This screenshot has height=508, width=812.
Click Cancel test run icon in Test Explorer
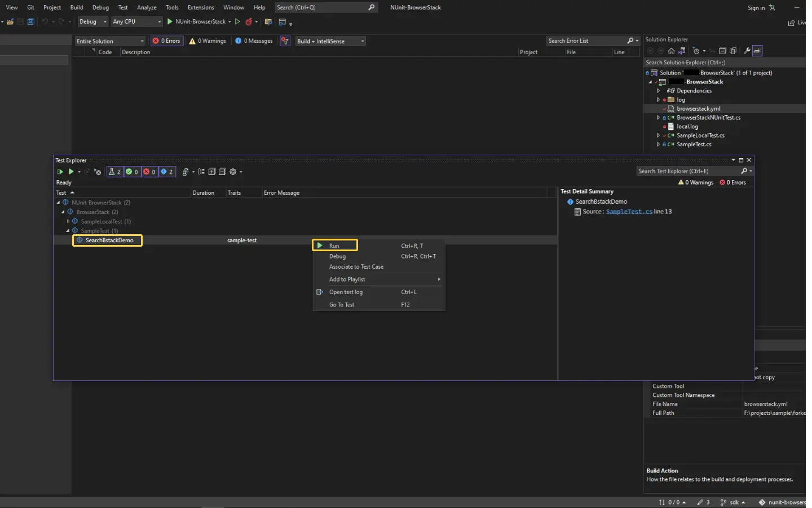(x=98, y=172)
